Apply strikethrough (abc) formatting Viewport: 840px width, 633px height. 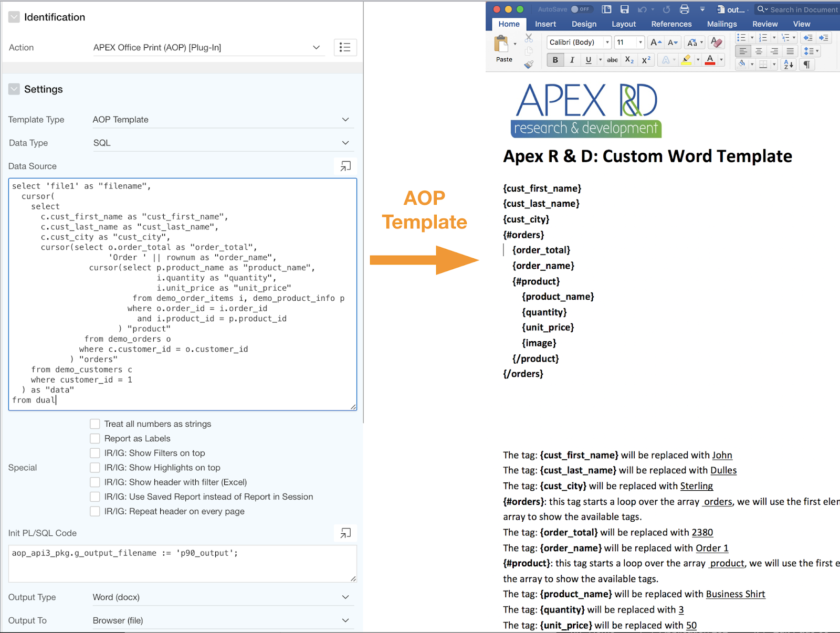coord(612,60)
